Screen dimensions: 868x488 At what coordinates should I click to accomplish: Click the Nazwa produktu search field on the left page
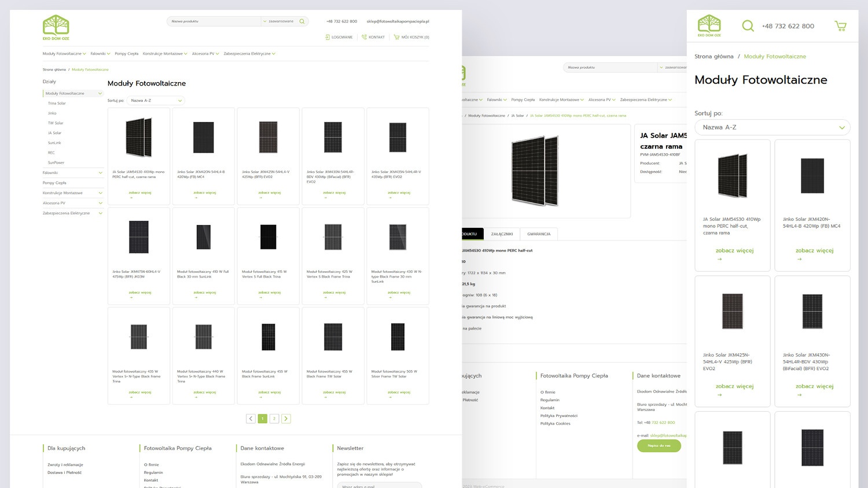coord(214,21)
